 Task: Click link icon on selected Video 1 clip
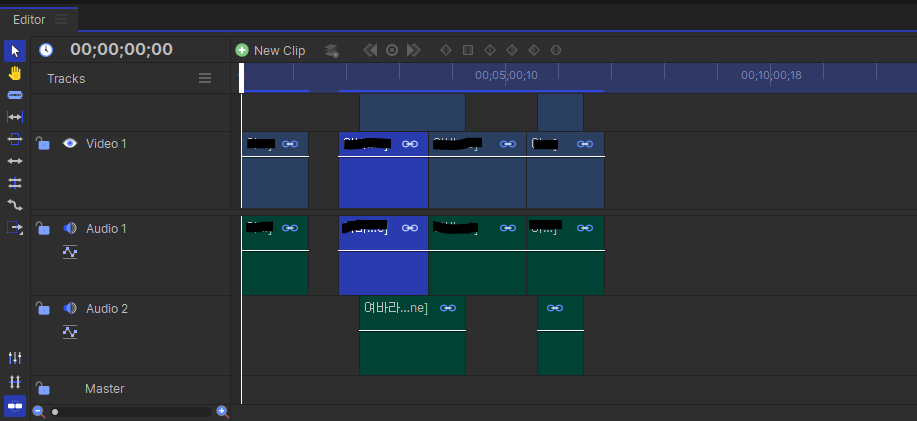point(410,144)
